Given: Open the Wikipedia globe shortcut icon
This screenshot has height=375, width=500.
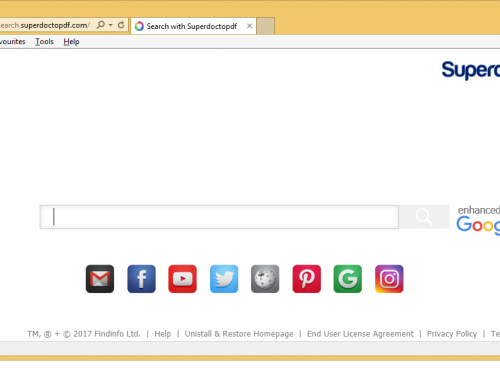Looking at the screenshot, I should [x=265, y=279].
